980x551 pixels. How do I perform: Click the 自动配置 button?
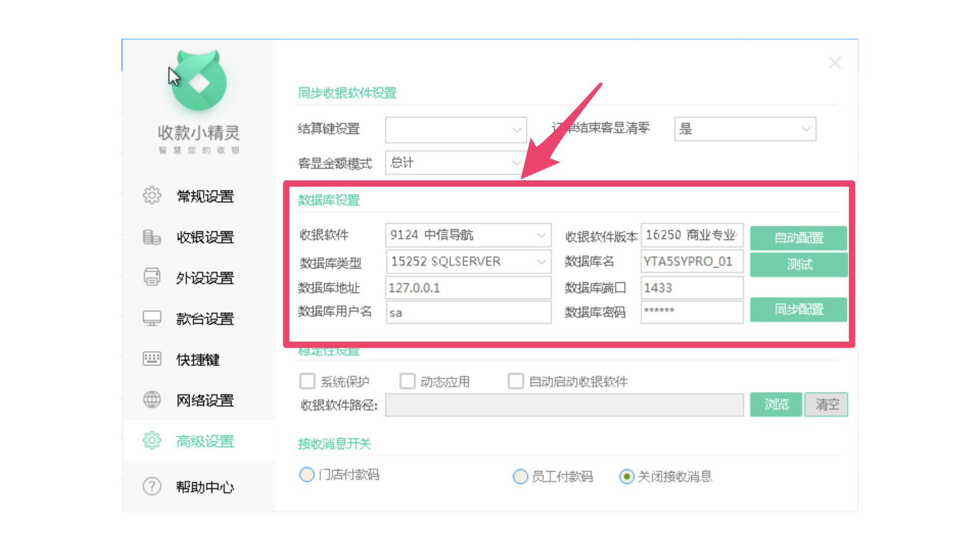pyautogui.click(x=799, y=238)
